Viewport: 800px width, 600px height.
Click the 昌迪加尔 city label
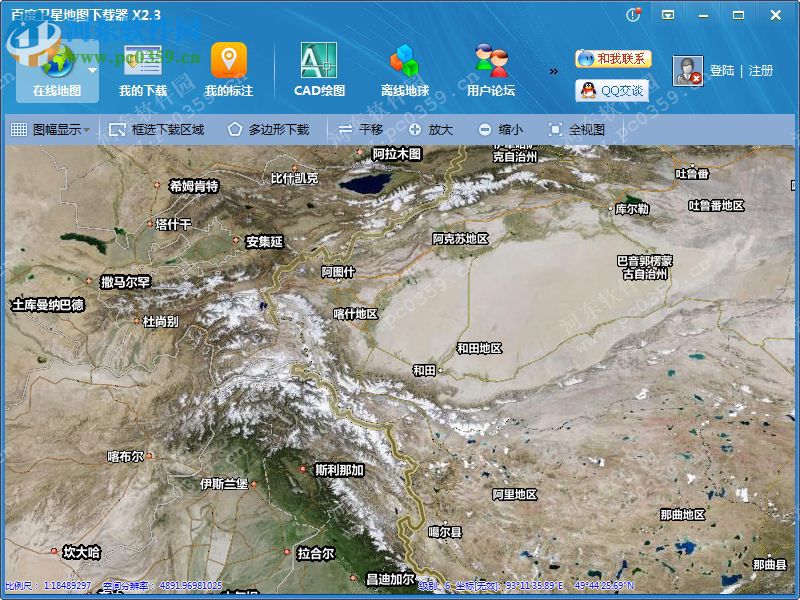[x=391, y=580]
